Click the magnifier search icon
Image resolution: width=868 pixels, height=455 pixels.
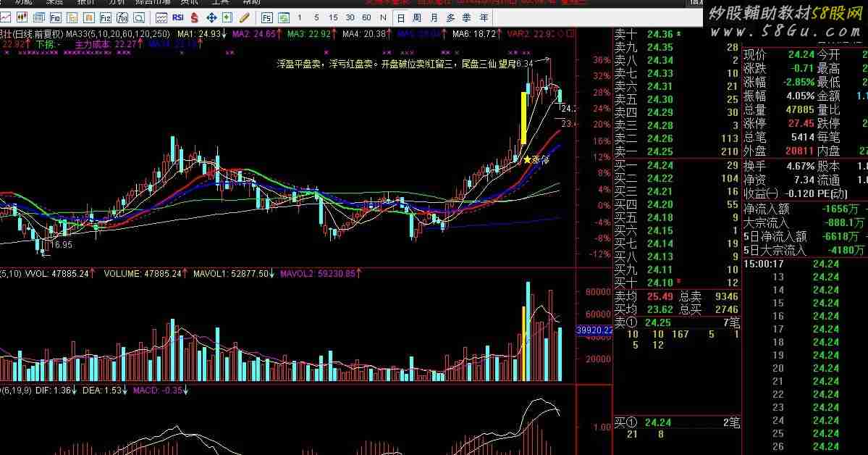coord(139,17)
